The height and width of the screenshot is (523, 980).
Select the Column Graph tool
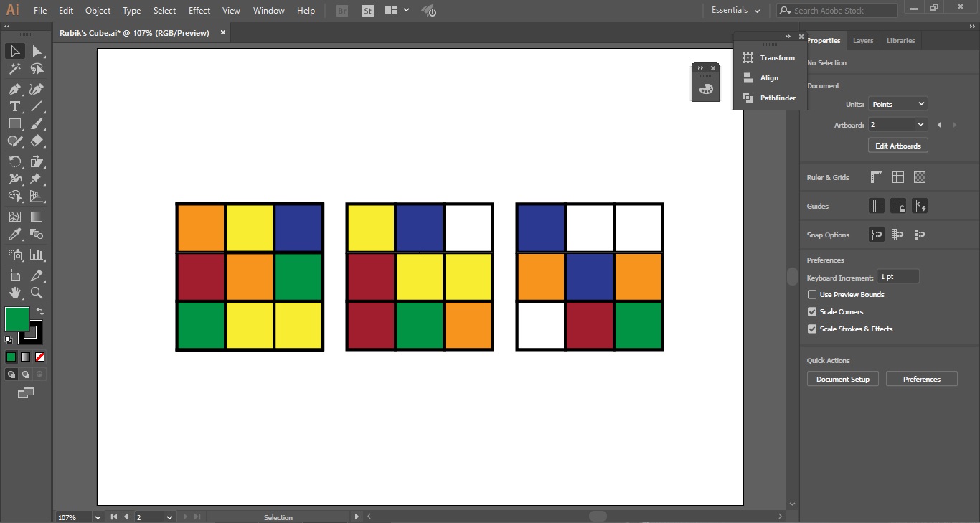pos(37,255)
